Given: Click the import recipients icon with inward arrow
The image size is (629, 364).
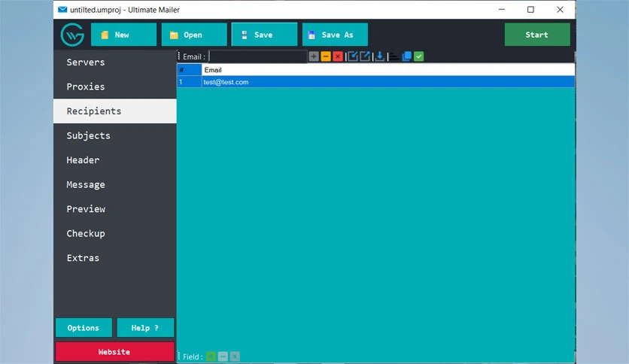Looking at the screenshot, I should click(x=353, y=56).
